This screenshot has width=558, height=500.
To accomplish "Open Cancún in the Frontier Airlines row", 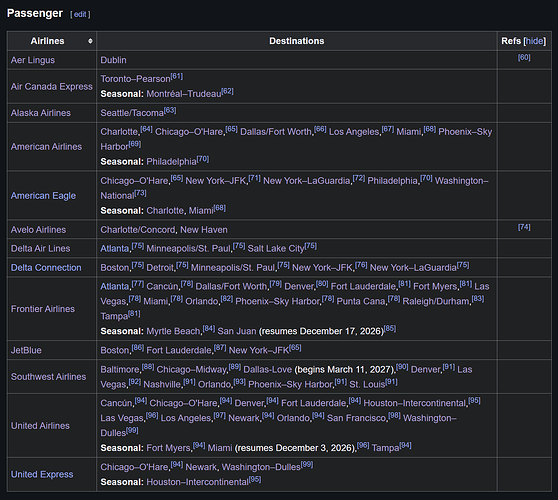I will (162, 286).
